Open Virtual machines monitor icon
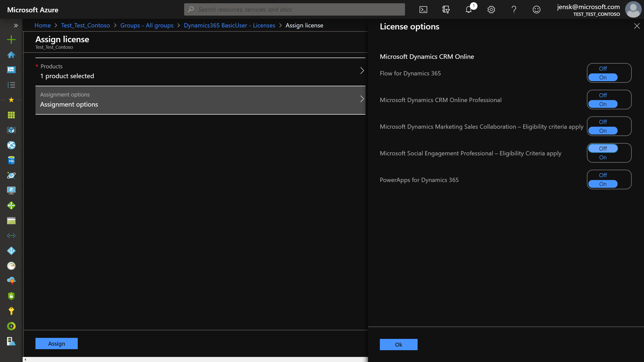Screen dimensions: 644x362 [x=11, y=190]
